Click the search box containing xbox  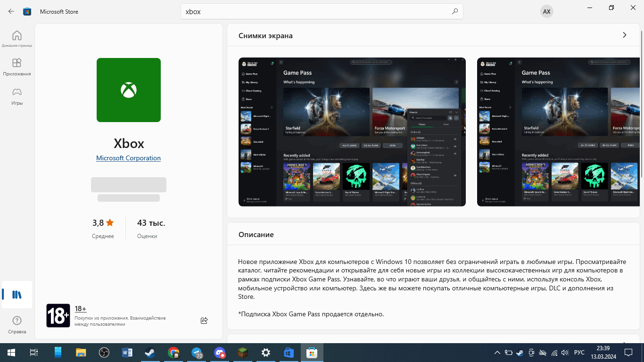click(x=322, y=11)
